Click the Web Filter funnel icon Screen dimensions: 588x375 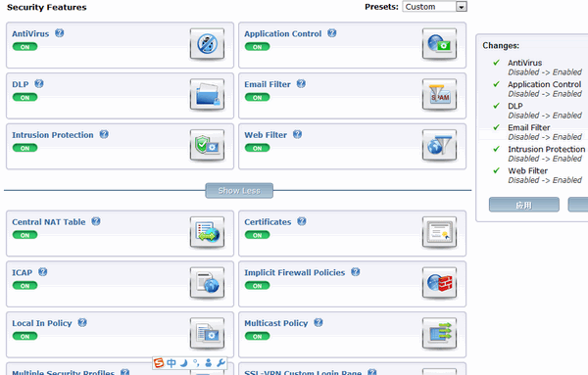(x=439, y=145)
